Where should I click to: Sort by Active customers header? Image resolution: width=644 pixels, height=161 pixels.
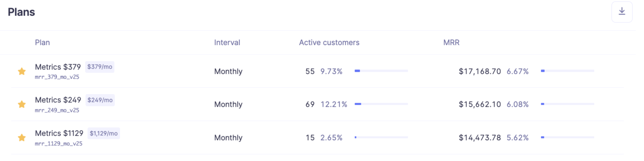(x=329, y=43)
